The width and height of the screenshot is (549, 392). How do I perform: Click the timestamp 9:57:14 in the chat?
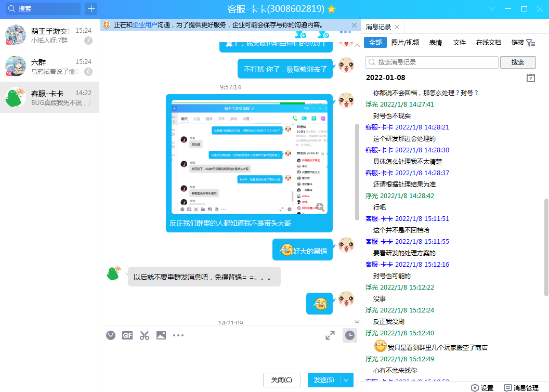click(x=230, y=87)
